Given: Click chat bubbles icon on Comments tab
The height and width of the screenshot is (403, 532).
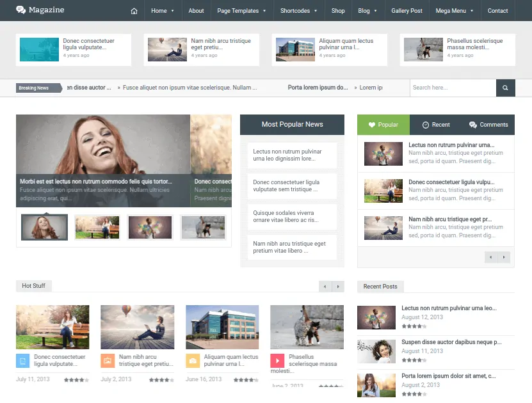Looking at the screenshot, I should 472,125.
